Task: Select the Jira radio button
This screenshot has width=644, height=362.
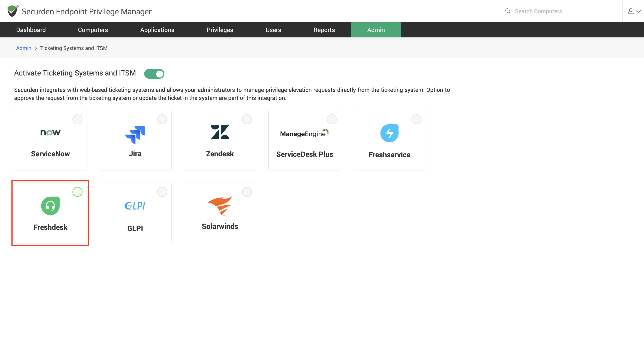Action: point(162,119)
